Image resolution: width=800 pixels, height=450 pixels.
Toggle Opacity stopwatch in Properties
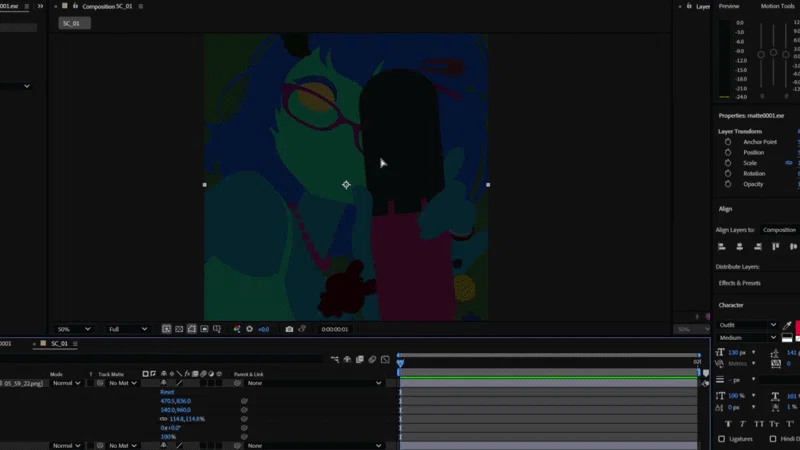coord(728,184)
